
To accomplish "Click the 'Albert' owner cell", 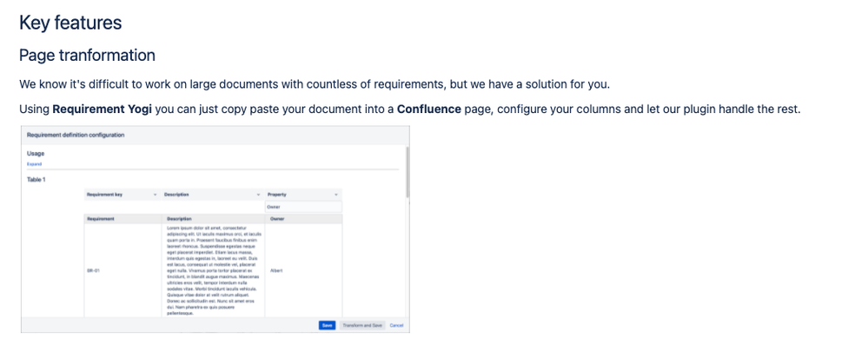I will 303,271.
